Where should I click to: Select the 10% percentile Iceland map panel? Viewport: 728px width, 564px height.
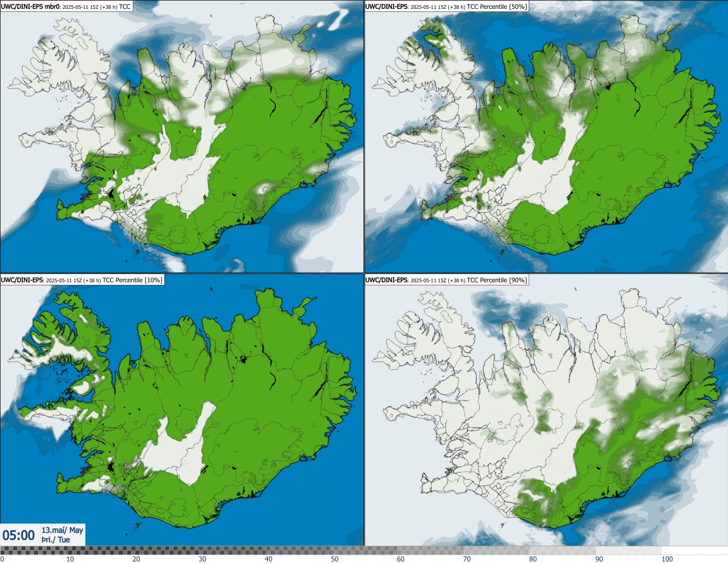coord(182,410)
